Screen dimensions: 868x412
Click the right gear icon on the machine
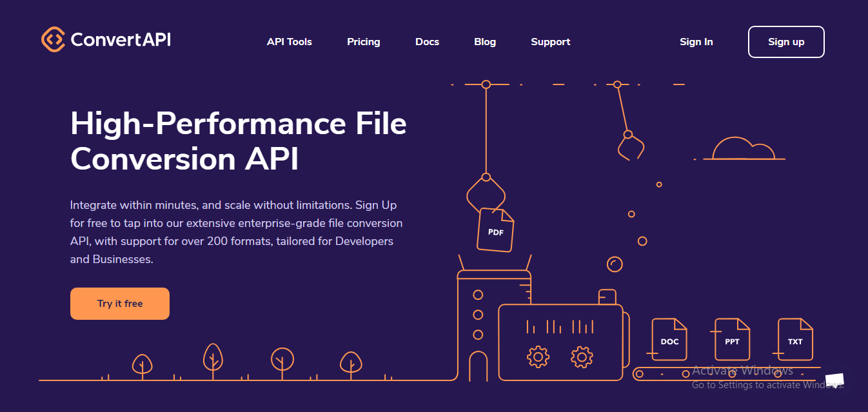click(582, 357)
